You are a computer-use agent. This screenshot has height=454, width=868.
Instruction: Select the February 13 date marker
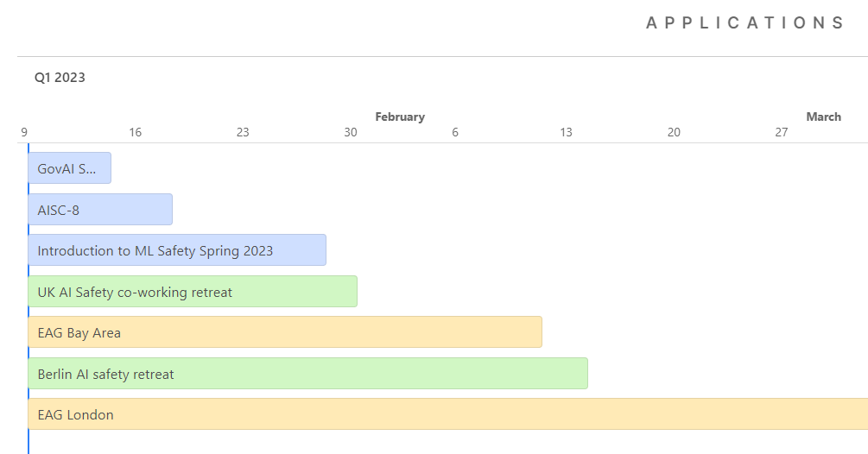click(x=566, y=132)
